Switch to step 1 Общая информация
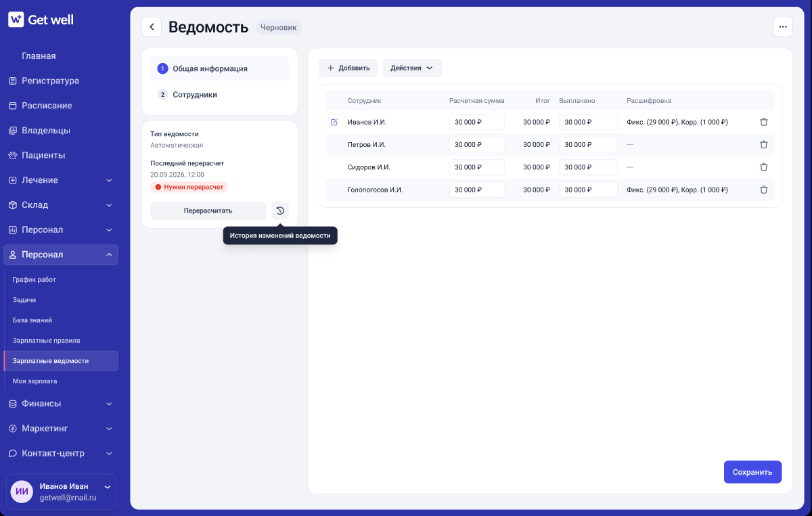The height and width of the screenshot is (516, 812). pos(220,68)
